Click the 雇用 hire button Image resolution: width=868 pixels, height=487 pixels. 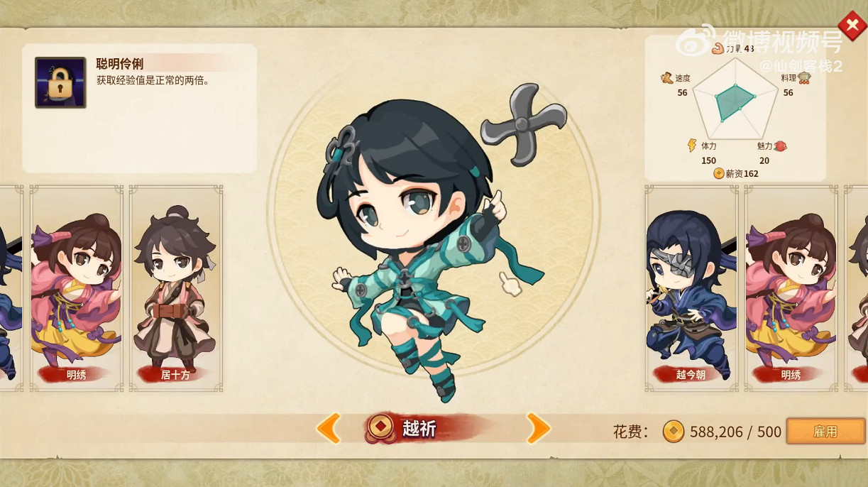click(x=825, y=432)
